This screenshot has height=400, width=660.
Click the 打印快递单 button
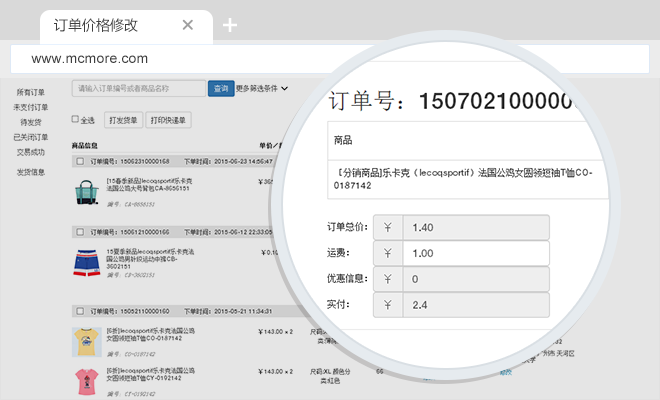point(168,120)
